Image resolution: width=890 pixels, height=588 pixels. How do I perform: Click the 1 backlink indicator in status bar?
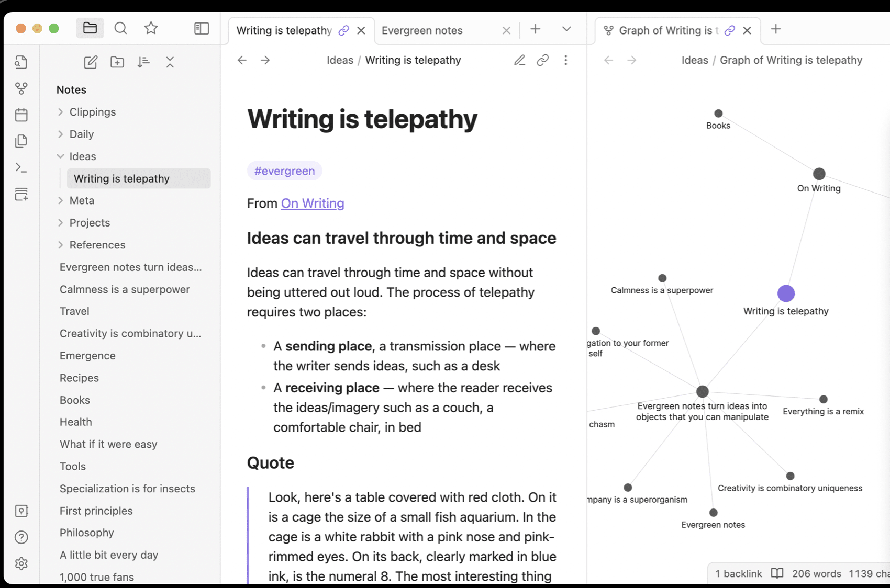(738, 573)
